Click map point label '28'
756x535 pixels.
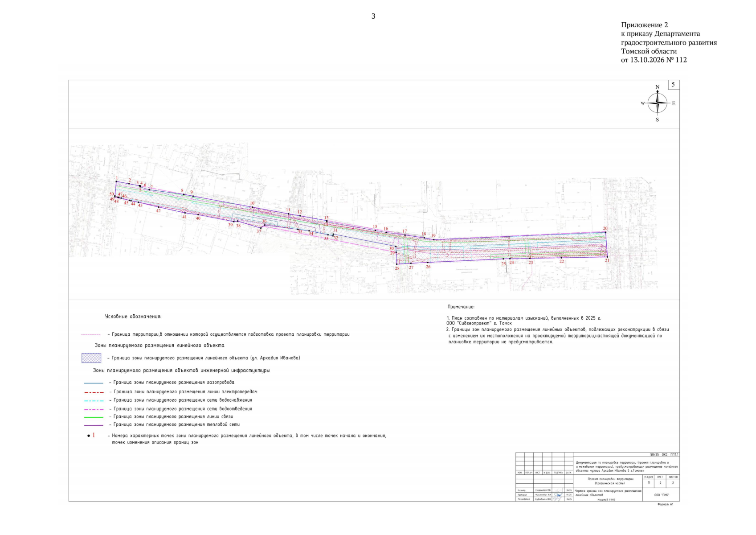click(397, 268)
